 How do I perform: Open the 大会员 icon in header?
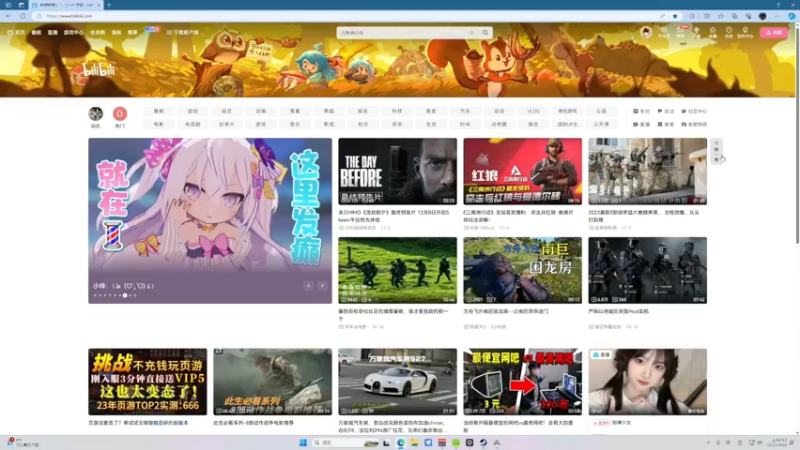point(664,33)
